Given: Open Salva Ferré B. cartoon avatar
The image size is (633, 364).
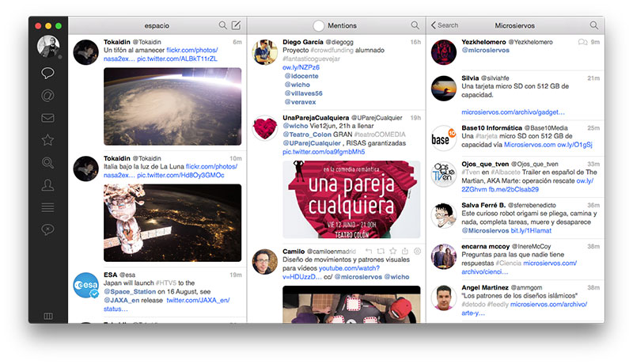Looking at the screenshot, I should (444, 215).
